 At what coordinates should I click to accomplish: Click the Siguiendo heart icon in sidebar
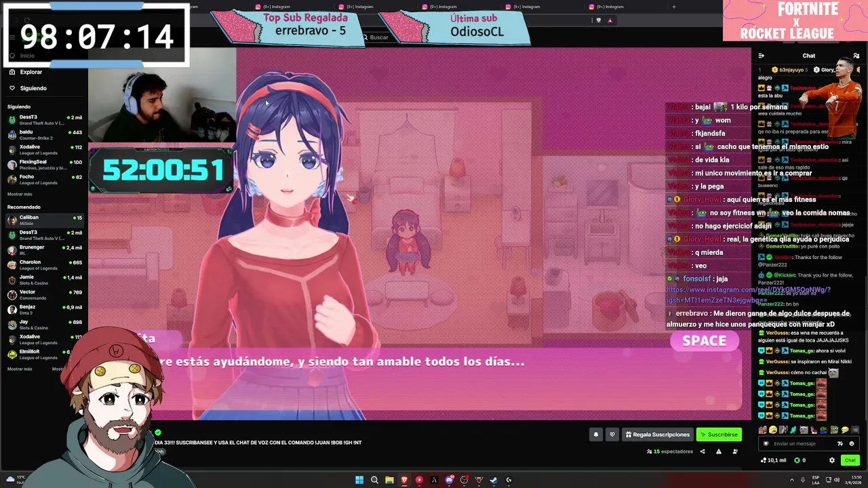click(12, 88)
